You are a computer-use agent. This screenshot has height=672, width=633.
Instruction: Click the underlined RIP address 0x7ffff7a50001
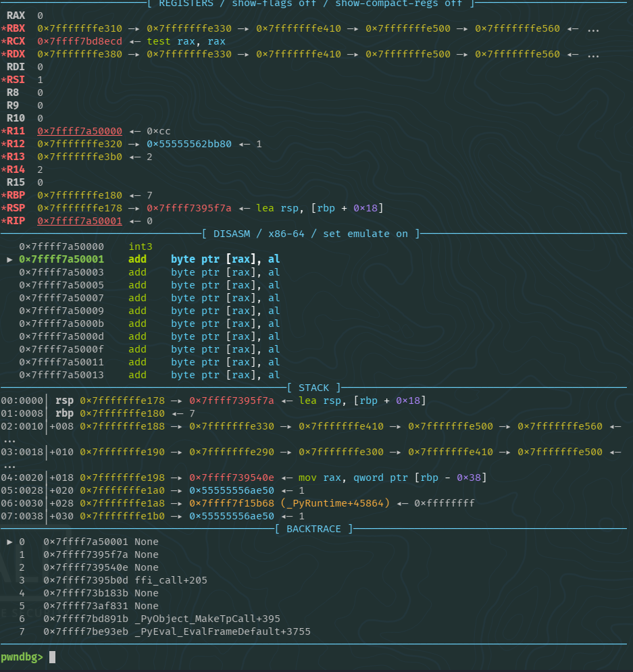(80, 221)
